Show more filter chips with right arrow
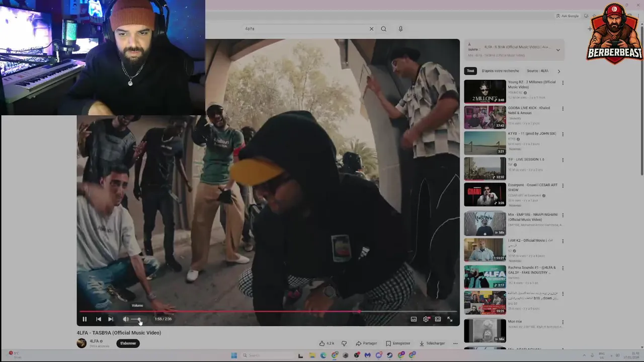The image size is (644, 362). (558, 71)
